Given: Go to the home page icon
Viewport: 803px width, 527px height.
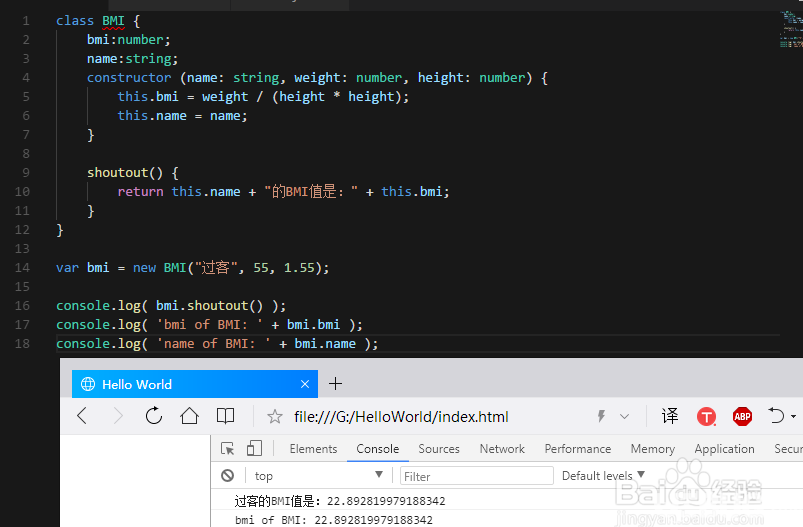Looking at the screenshot, I should (189, 415).
